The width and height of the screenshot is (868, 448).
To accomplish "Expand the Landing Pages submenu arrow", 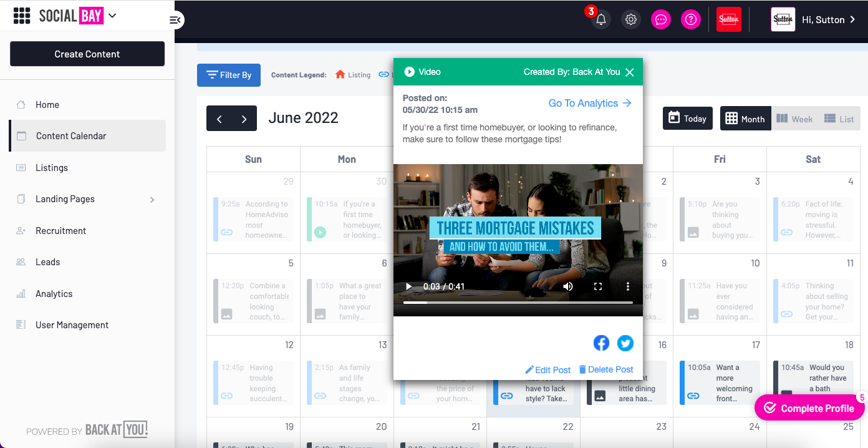I will click(152, 200).
